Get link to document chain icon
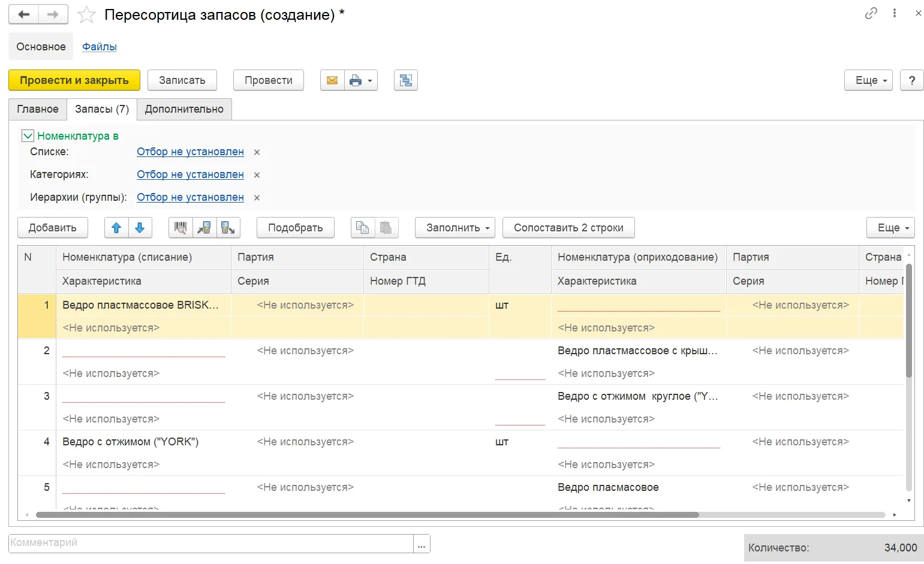 (871, 13)
